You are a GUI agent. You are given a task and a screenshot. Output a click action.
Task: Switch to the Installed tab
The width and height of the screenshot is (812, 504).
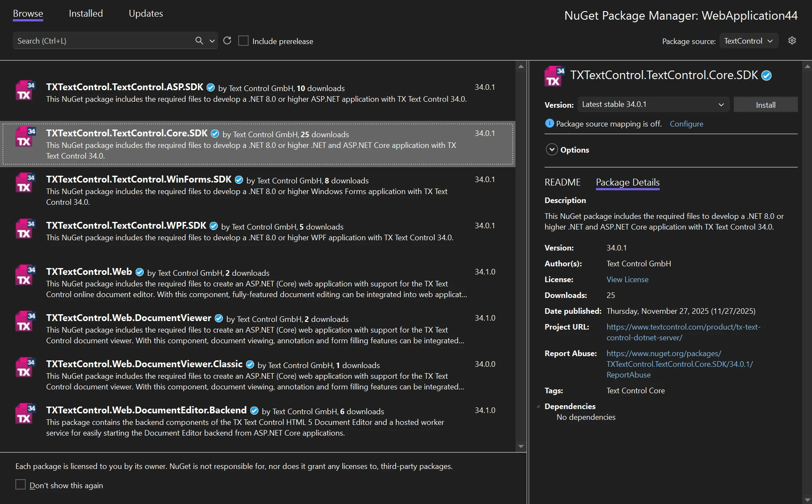(86, 13)
